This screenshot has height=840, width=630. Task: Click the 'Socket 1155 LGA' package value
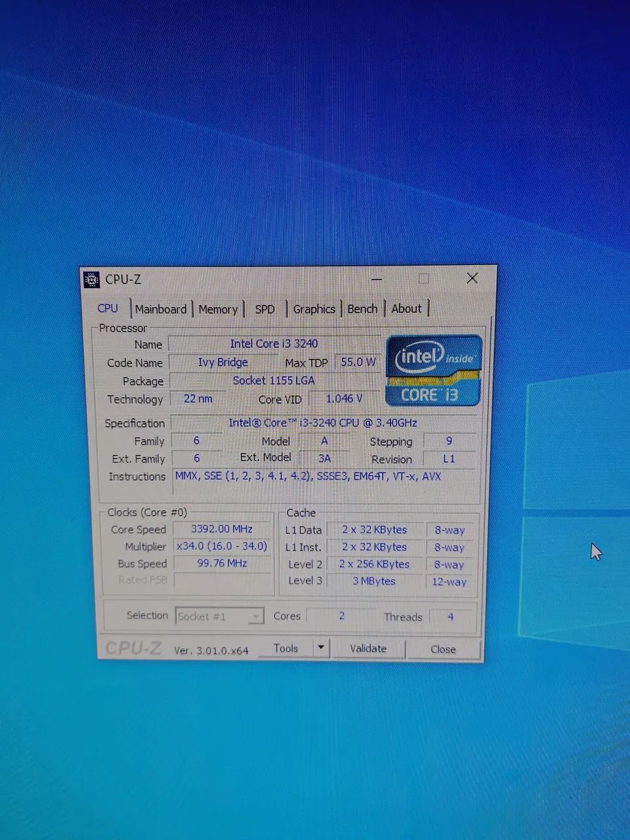click(274, 381)
